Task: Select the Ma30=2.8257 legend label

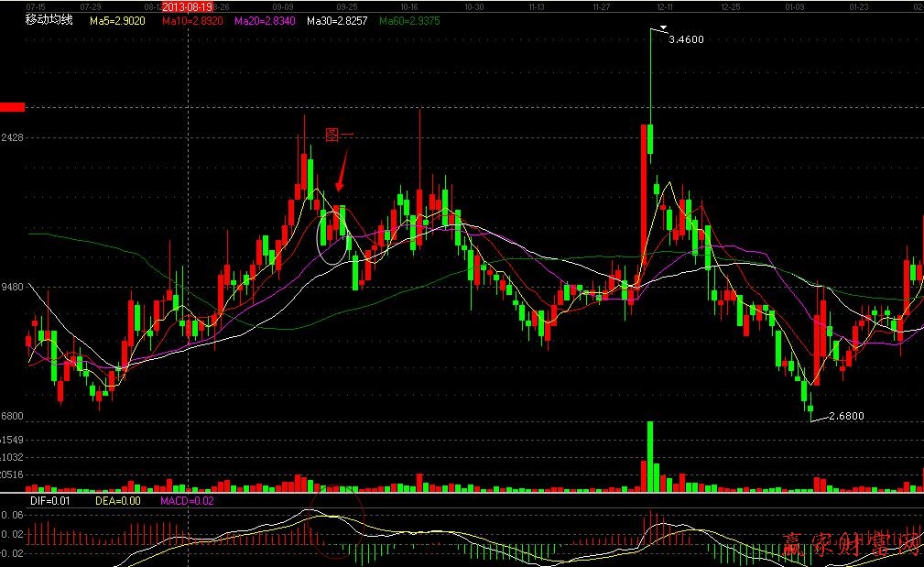Action: 337,20
